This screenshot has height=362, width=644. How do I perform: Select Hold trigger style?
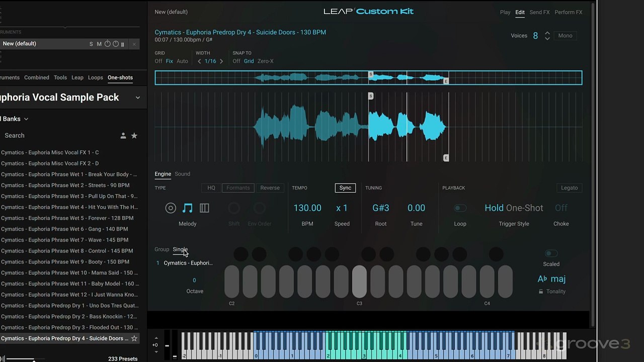pos(494,208)
